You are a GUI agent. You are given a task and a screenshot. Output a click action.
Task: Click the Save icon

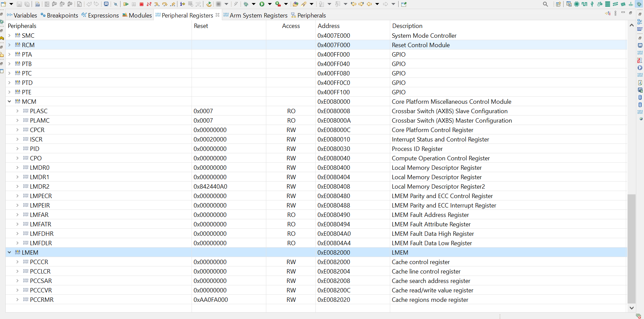point(19,4)
